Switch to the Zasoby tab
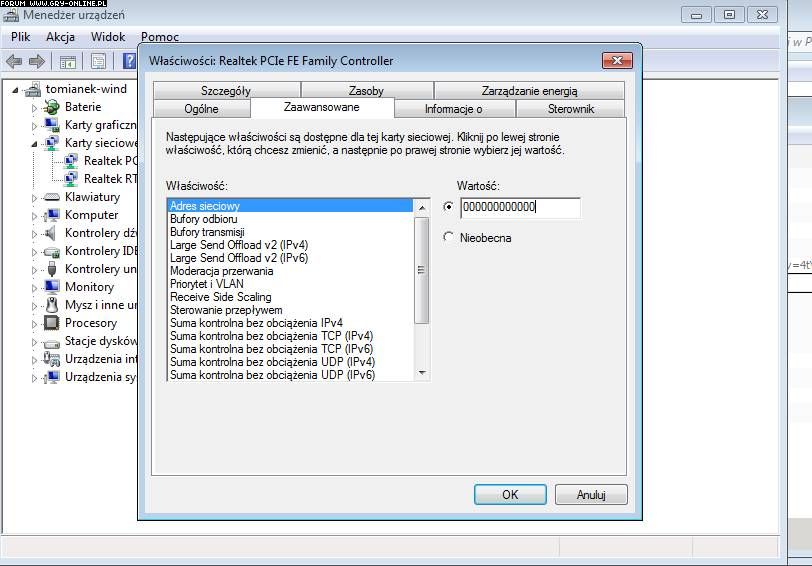This screenshot has width=812, height=566. coord(367,91)
